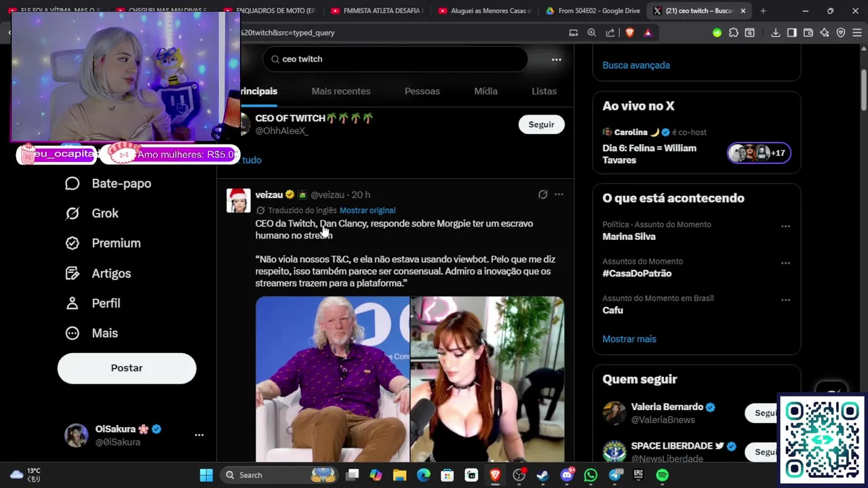Click Mostrar original link on veizau post
Screen dimensions: 868x488
click(368, 211)
